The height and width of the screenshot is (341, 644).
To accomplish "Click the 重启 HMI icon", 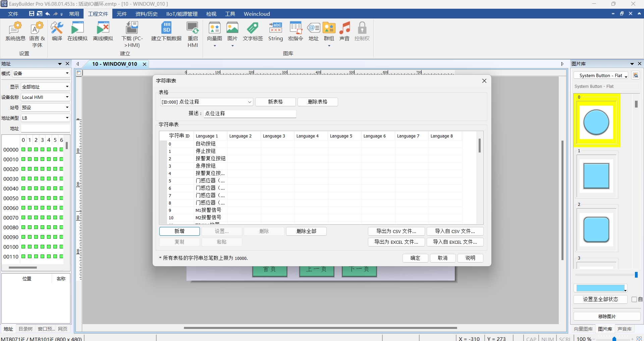I will (193, 35).
